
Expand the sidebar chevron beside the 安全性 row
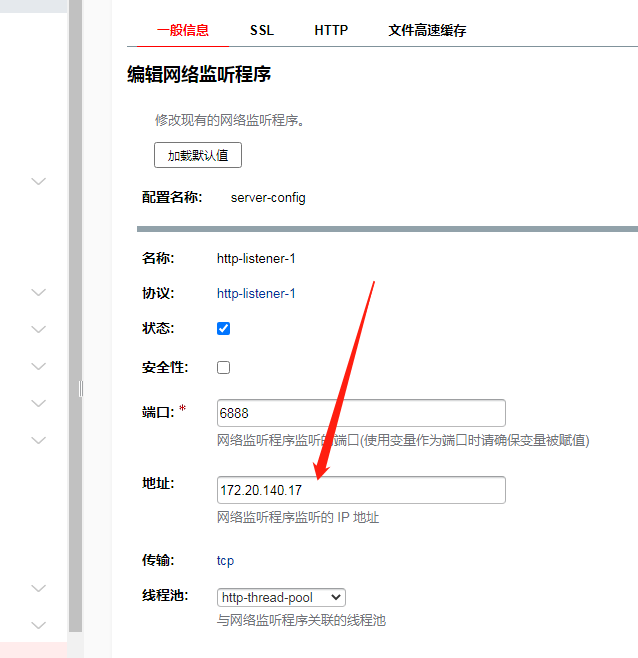click(x=39, y=366)
